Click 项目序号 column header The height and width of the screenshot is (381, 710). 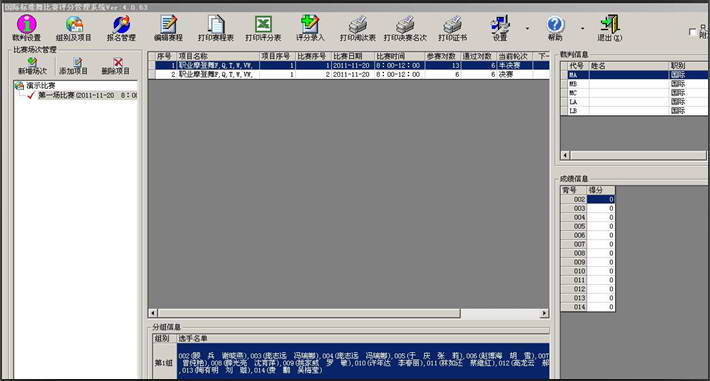pyautogui.click(x=278, y=56)
